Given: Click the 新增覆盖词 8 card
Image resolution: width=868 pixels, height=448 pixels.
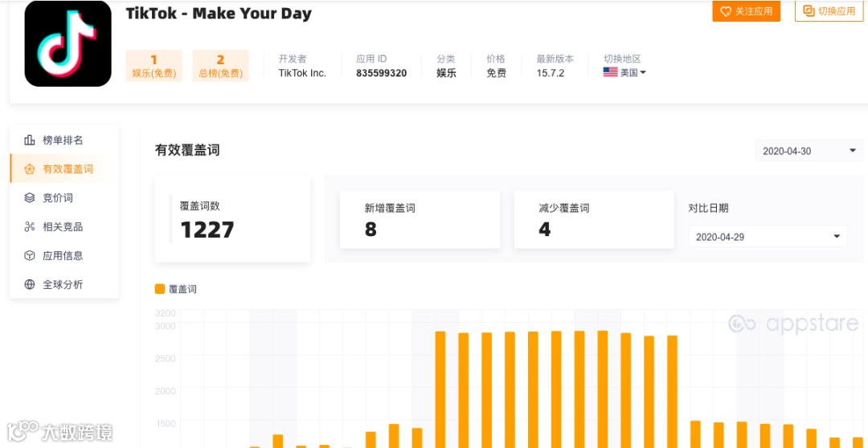Looking at the screenshot, I should 420,219.
